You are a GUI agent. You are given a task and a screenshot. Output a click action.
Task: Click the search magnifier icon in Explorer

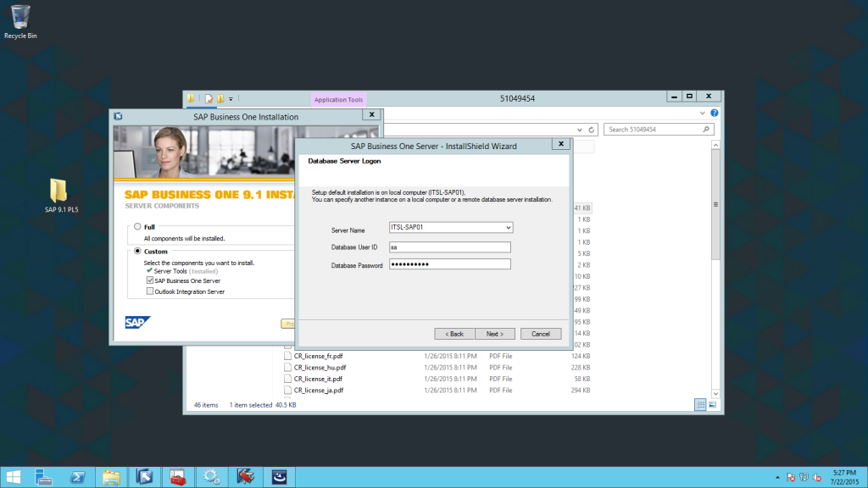pyautogui.click(x=706, y=130)
